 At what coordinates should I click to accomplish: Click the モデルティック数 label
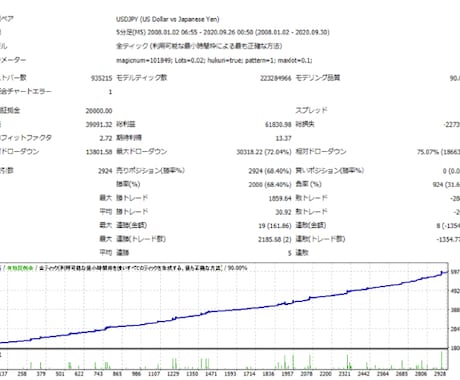pos(142,78)
